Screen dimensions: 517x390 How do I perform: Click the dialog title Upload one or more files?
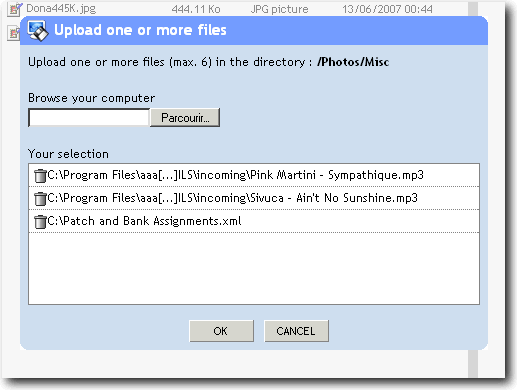140,30
